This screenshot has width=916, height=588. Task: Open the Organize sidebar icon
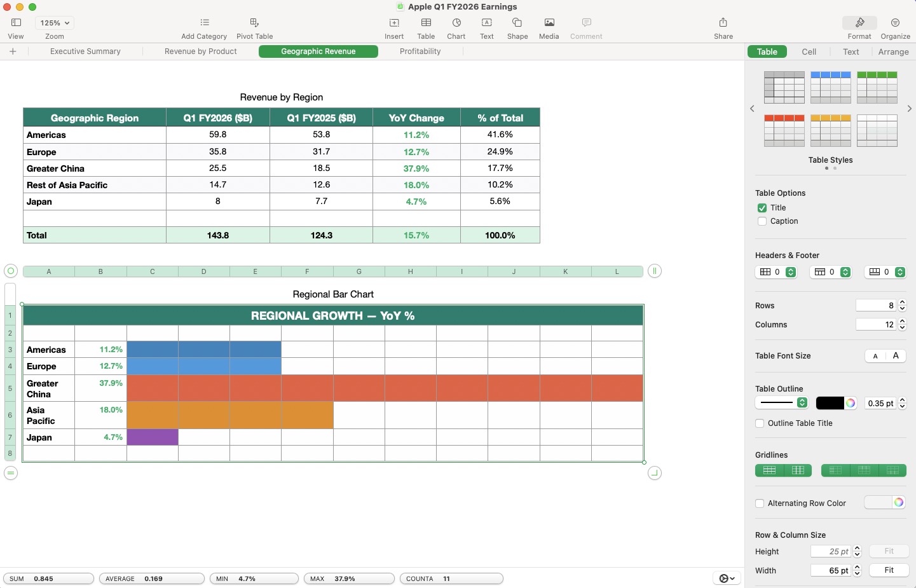(895, 23)
